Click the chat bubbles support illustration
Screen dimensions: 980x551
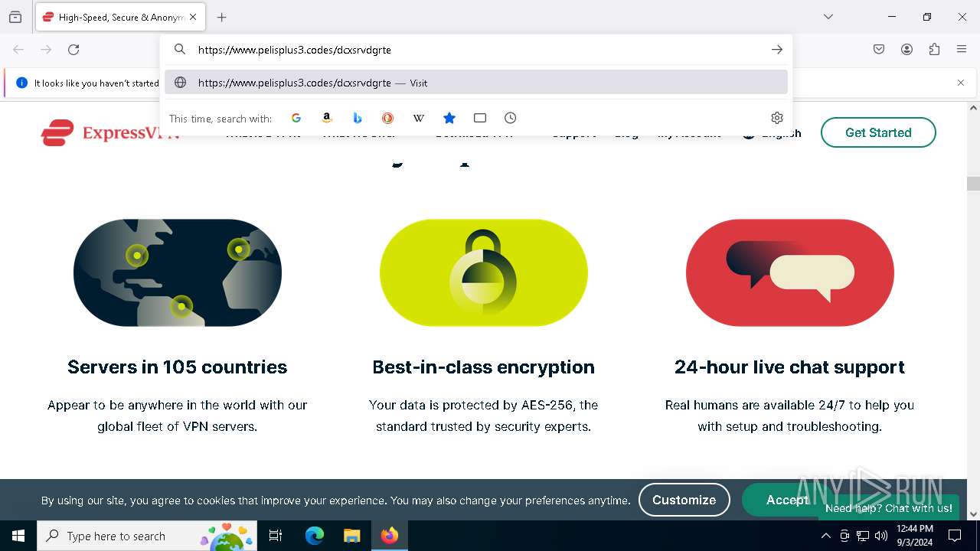coord(790,272)
